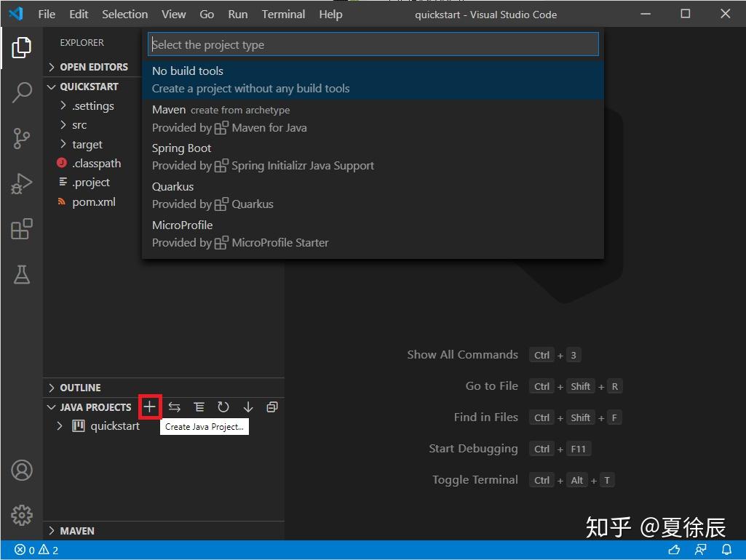Open the Search icon in the activity bar

pos(21,93)
